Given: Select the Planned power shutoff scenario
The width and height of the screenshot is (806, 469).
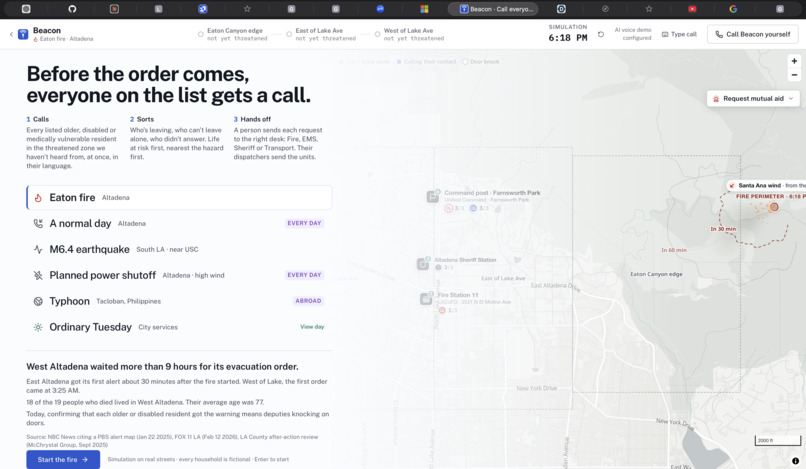Looking at the screenshot, I should tap(179, 275).
